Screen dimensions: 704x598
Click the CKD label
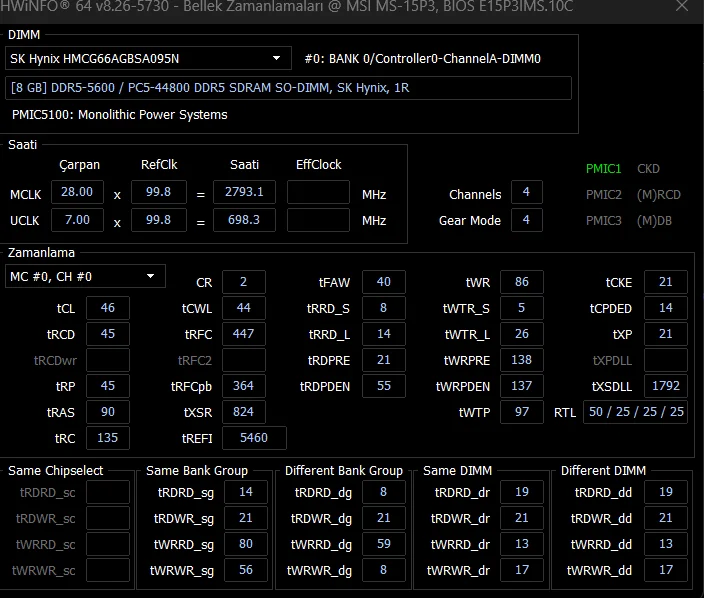point(648,169)
